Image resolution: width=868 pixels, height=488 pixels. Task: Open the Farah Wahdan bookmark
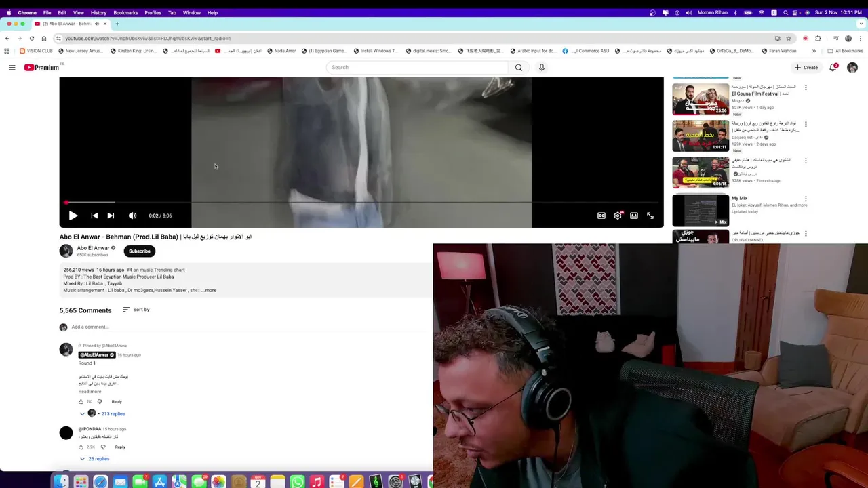tap(778, 51)
